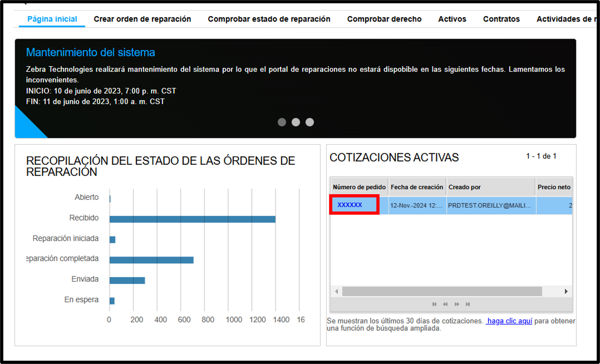Click the Mantenimiento del sistema banner title
Image resolution: width=600 pixels, height=364 pixels.
point(90,52)
